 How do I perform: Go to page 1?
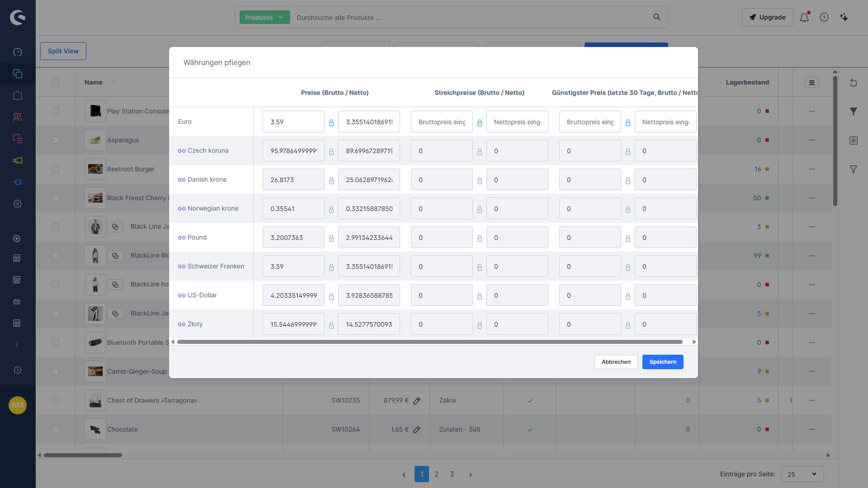[422, 474]
